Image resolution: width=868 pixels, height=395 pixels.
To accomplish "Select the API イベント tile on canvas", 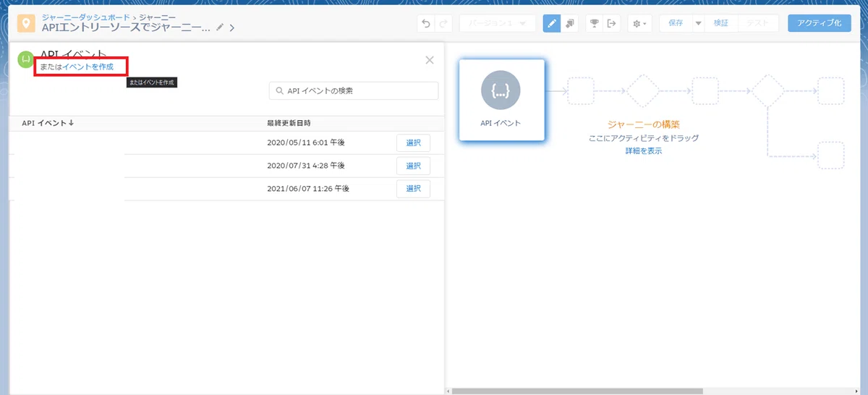I will click(x=501, y=100).
